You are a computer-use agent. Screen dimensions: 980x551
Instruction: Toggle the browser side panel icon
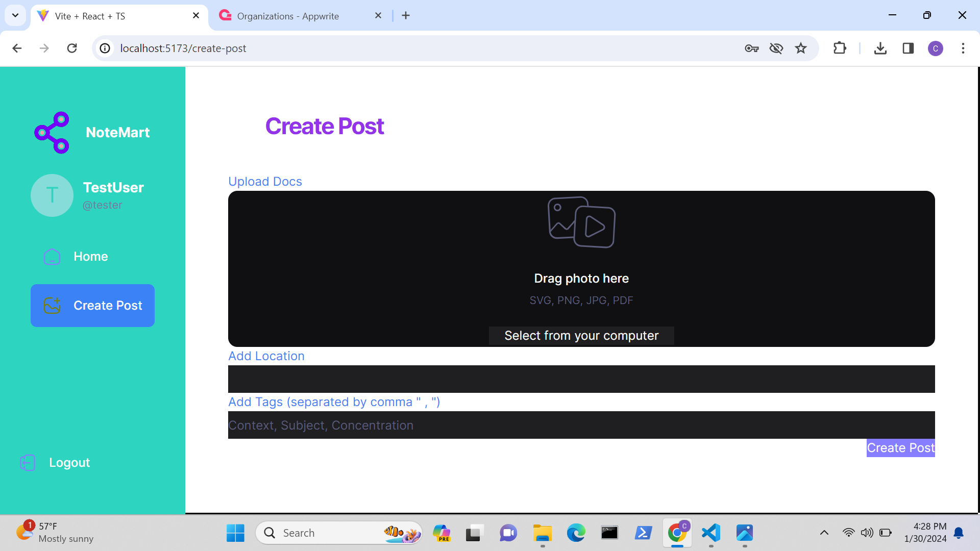[908, 48]
